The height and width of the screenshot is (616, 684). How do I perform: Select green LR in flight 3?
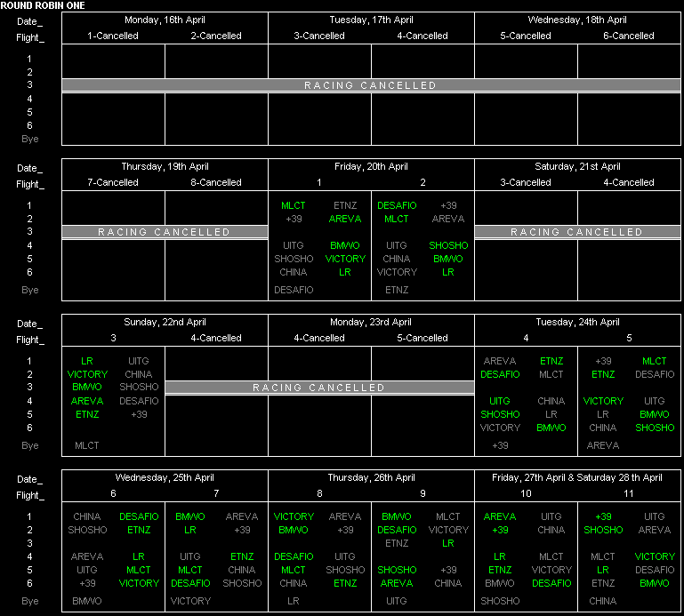coord(87,361)
